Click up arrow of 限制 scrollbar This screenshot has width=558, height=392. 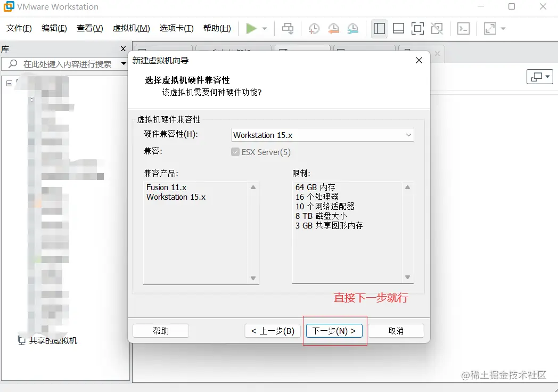coord(407,187)
